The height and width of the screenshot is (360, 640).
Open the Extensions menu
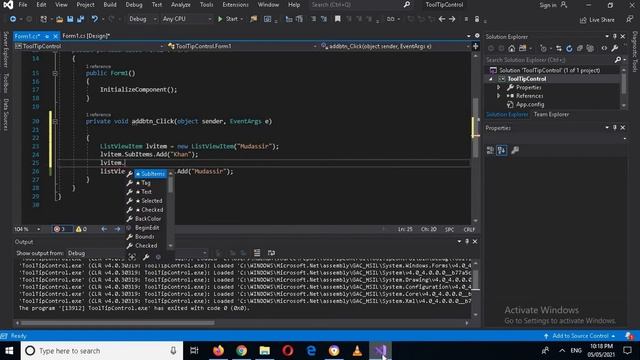(x=236, y=5)
